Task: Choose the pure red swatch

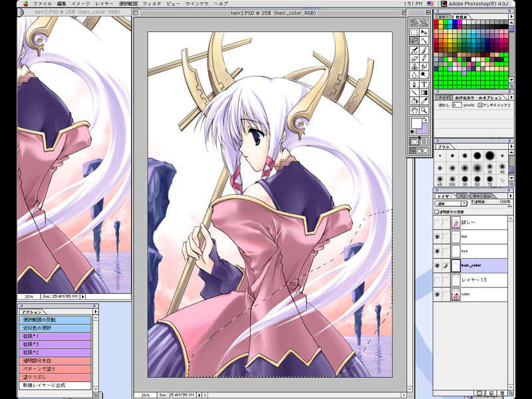Action: pyautogui.click(x=436, y=23)
